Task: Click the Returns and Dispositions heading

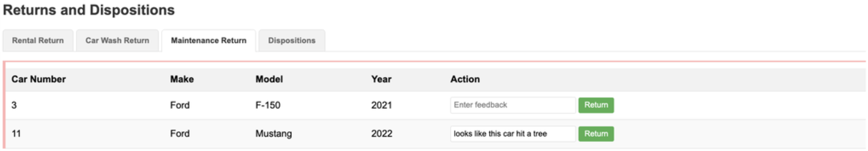Action: click(89, 10)
